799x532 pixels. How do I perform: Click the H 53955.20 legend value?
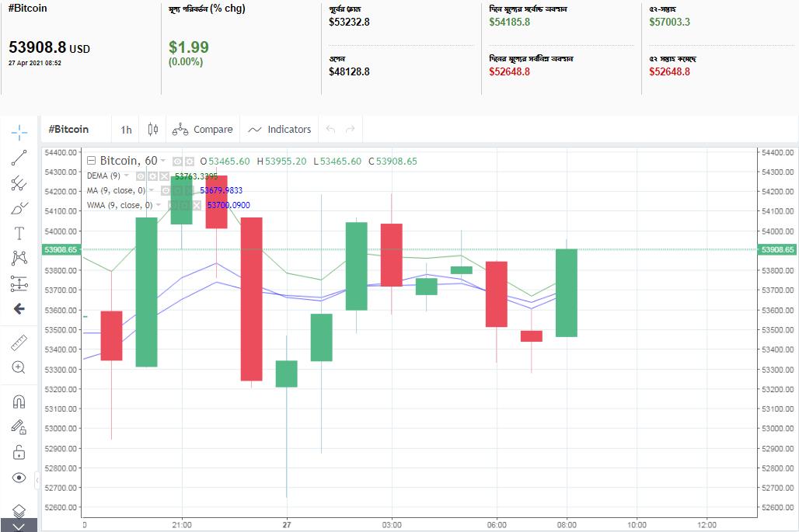(x=282, y=162)
